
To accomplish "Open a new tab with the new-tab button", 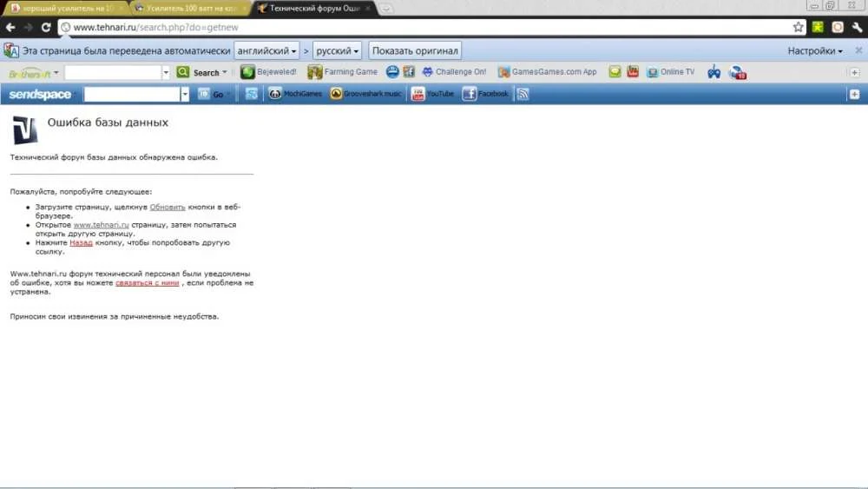I will [x=386, y=9].
